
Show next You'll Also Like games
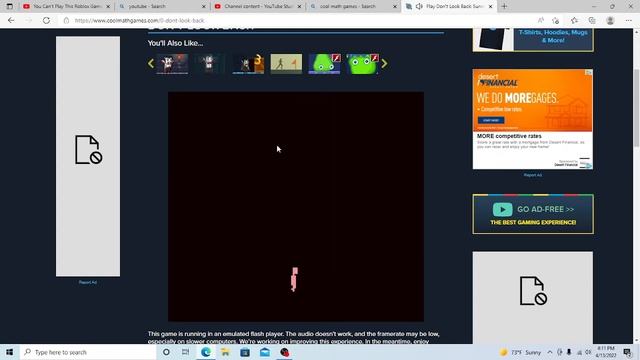(x=384, y=63)
